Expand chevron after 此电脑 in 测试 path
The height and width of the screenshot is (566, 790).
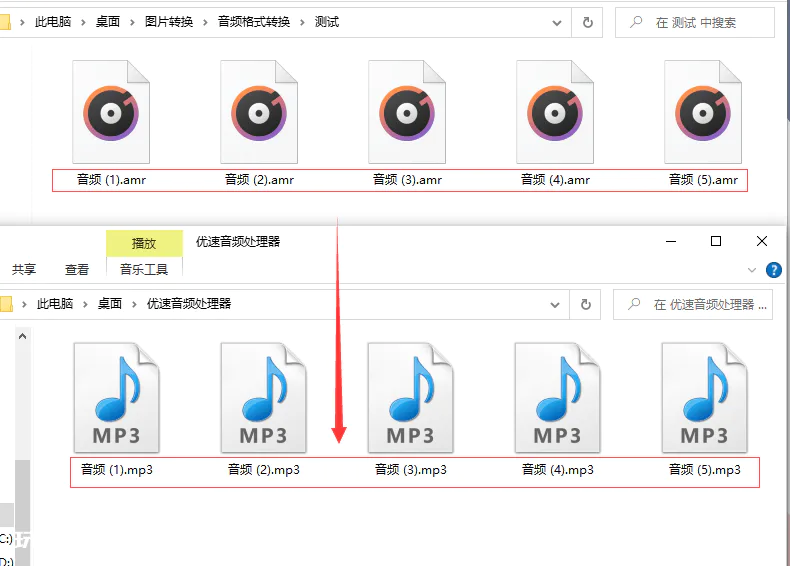[83, 22]
